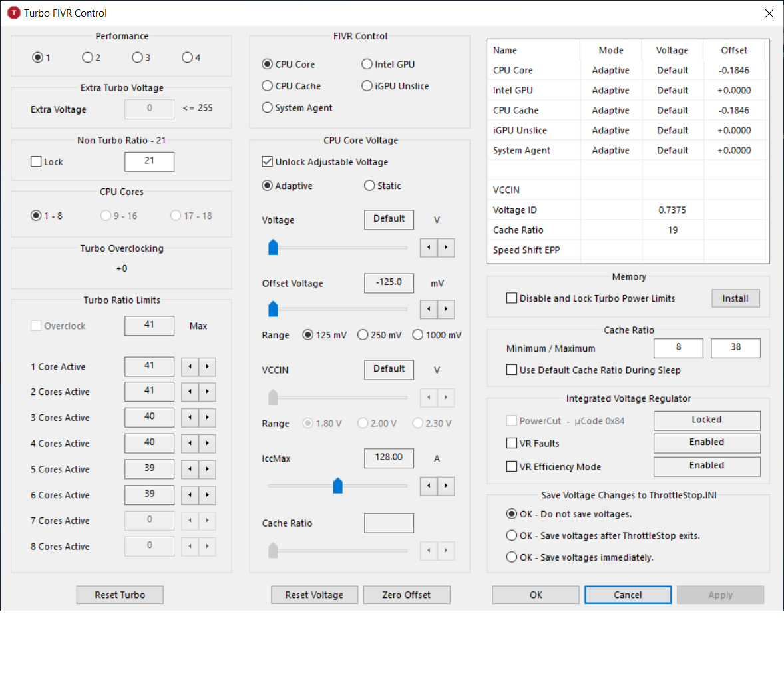Click the Zero Offset button

407,595
